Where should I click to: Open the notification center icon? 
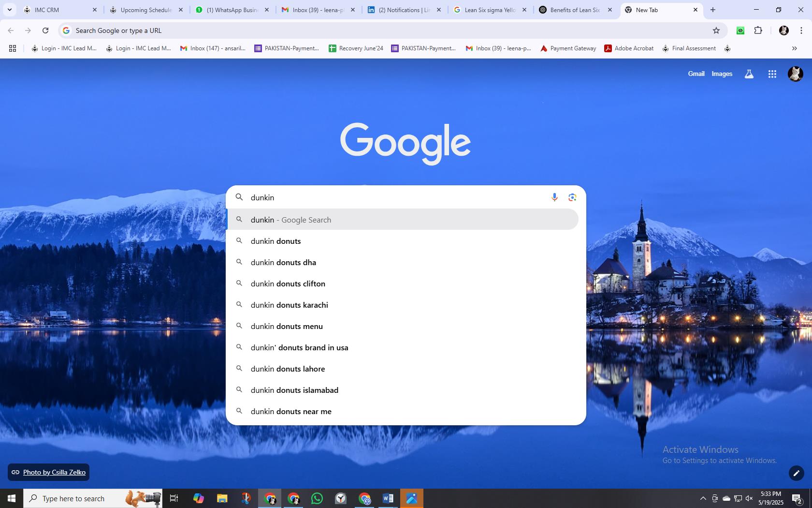coord(797,498)
